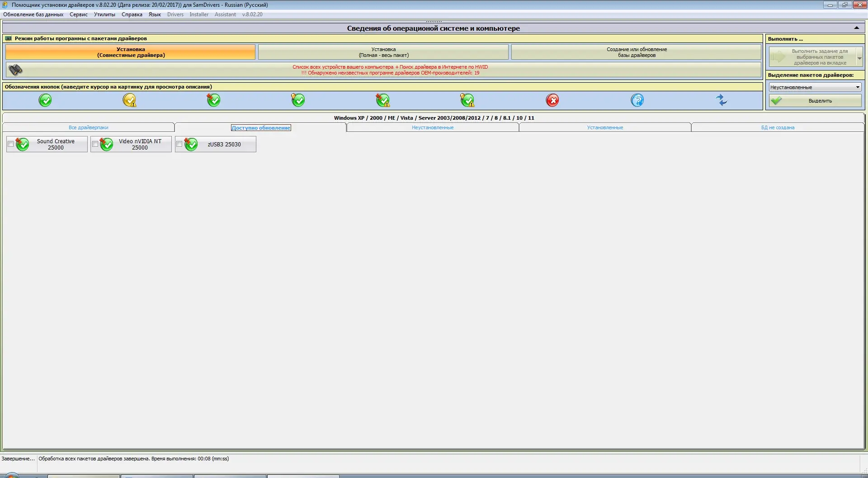Image resolution: width=868 pixels, height=478 pixels.
Task: Open the БД не создана tab
Action: (x=778, y=127)
